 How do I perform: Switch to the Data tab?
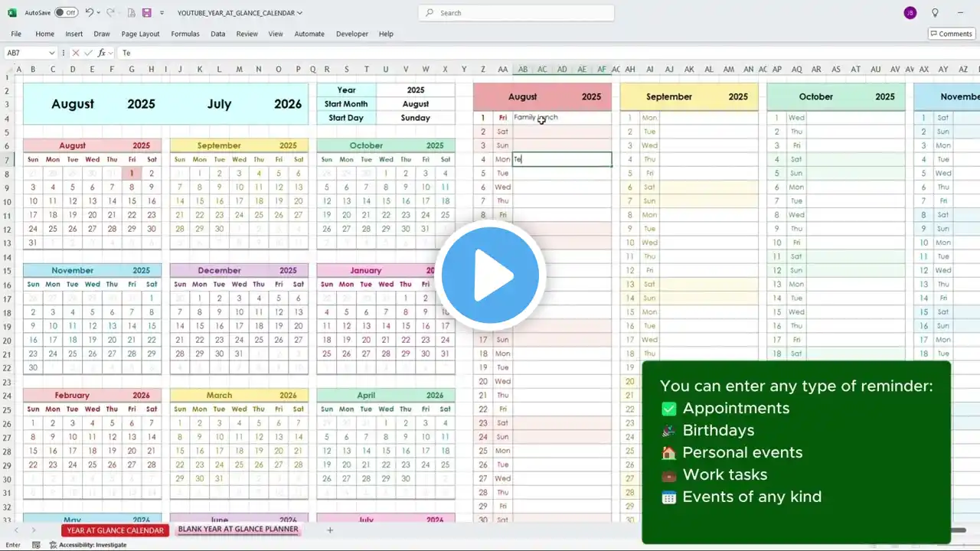(218, 34)
